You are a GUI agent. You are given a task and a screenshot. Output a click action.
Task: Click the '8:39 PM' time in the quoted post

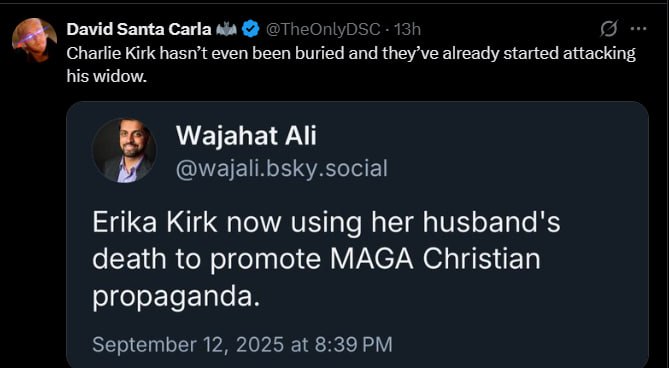pos(353,344)
